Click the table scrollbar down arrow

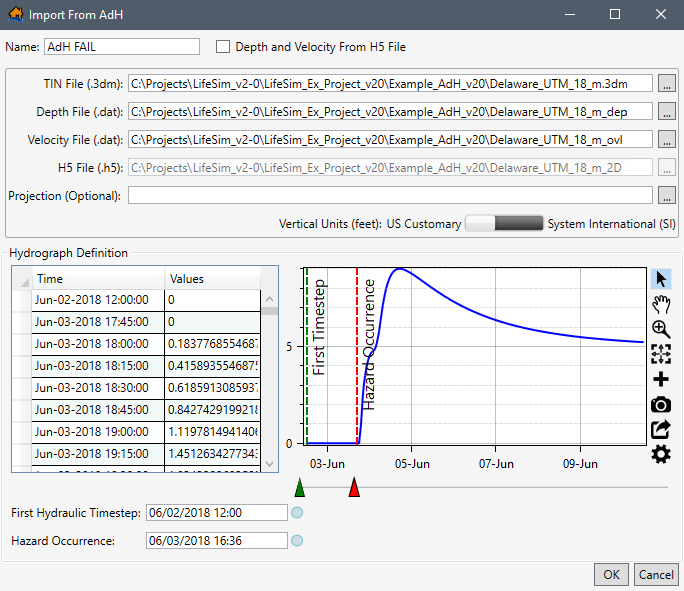coord(270,464)
